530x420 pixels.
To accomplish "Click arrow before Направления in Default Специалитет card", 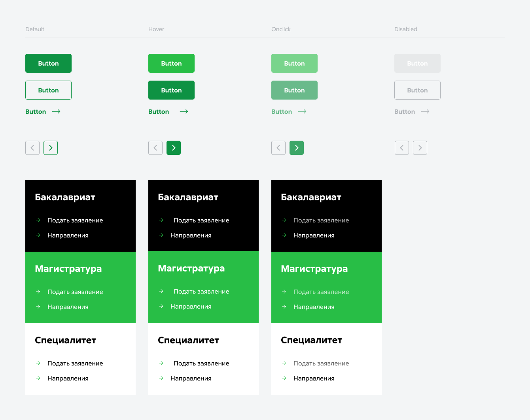I will point(38,378).
